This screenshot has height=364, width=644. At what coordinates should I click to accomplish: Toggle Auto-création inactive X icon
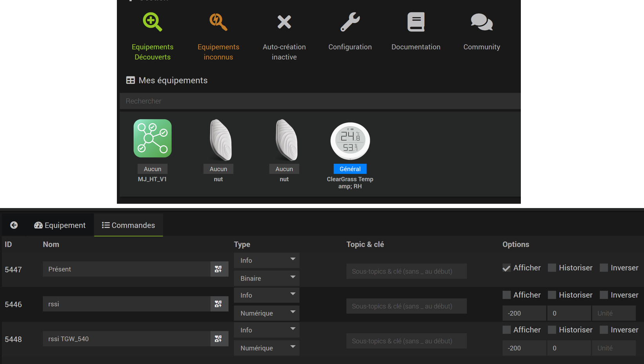284,22
